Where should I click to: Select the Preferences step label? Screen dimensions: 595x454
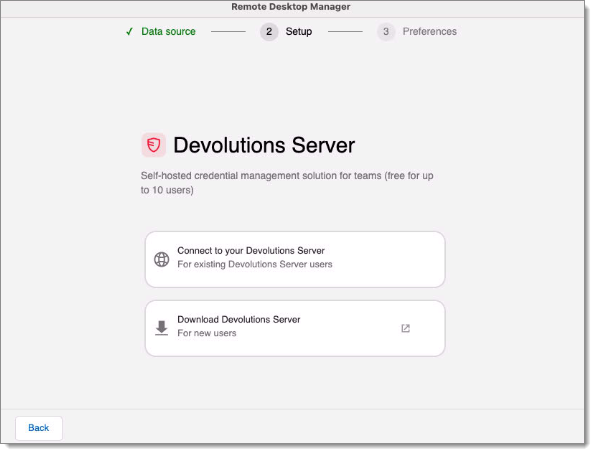[x=429, y=32]
